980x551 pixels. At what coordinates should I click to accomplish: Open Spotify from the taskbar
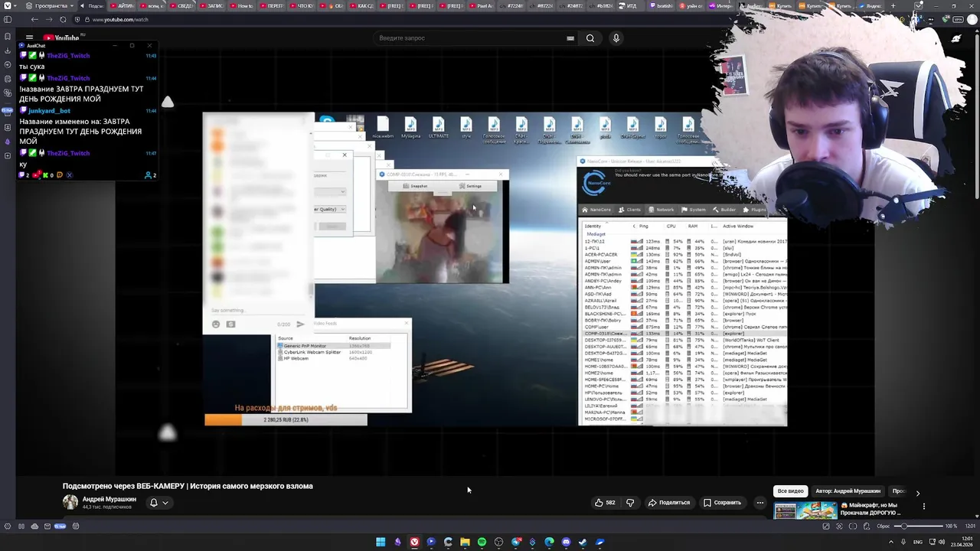click(x=482, y=542)
